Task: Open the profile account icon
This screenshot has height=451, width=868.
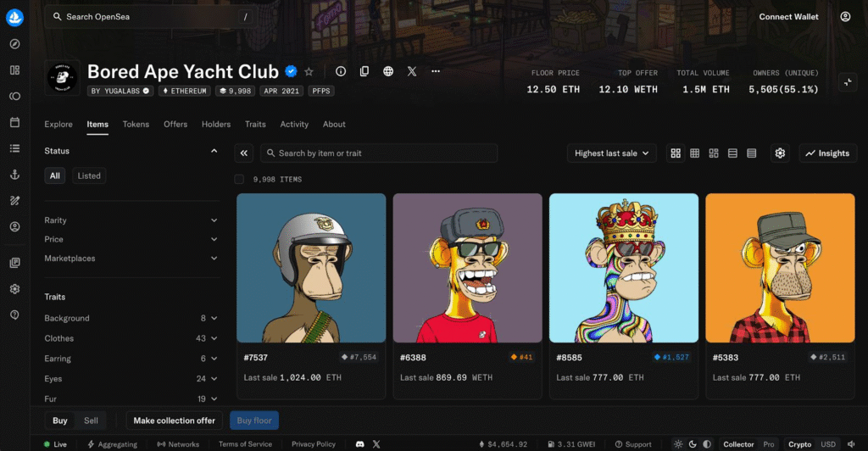Action: point(845,17)
